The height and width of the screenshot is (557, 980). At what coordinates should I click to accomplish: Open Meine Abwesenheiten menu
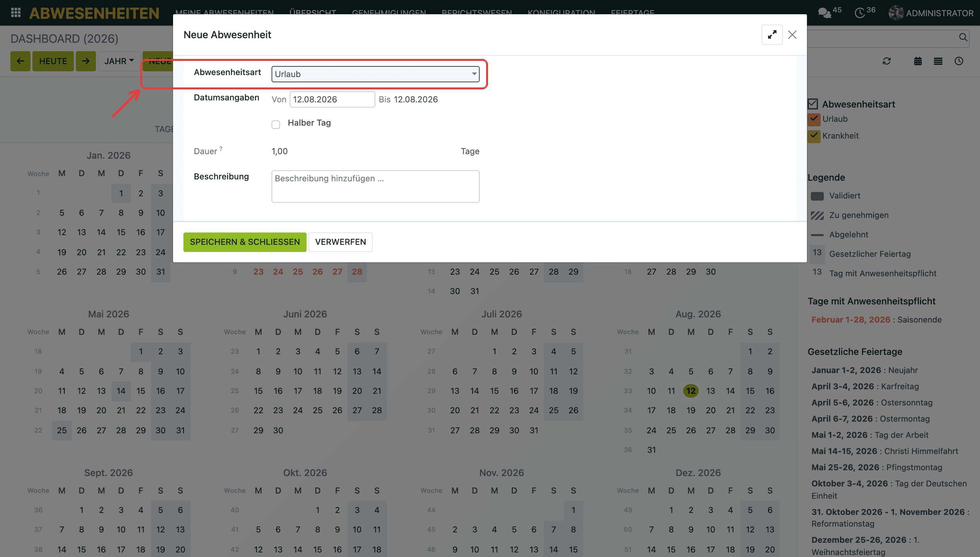224,12
